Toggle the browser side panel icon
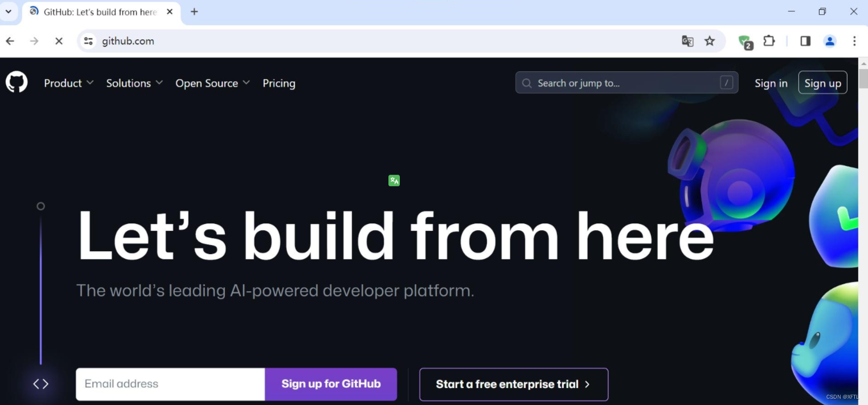The width and height of the screenshot is (868, 405). (x=805, y=41)
